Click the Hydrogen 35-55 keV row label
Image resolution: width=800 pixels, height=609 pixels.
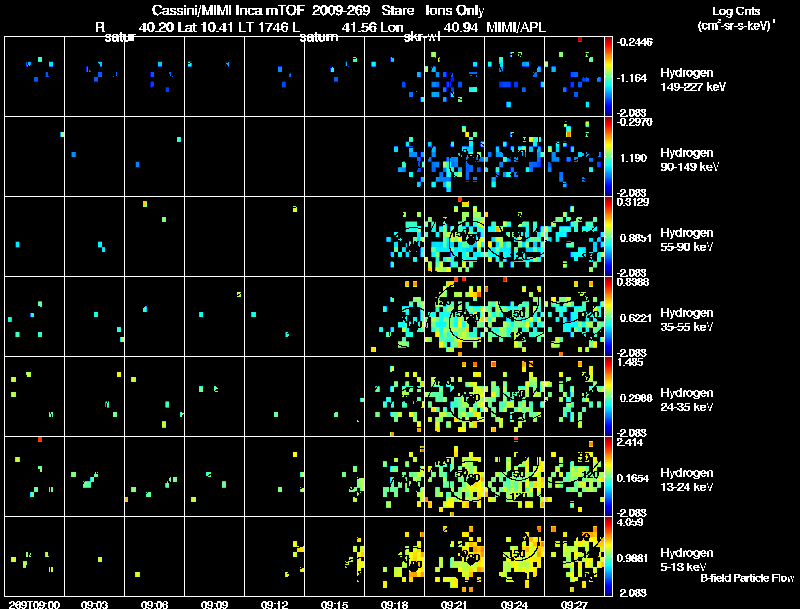coord(687,320)
